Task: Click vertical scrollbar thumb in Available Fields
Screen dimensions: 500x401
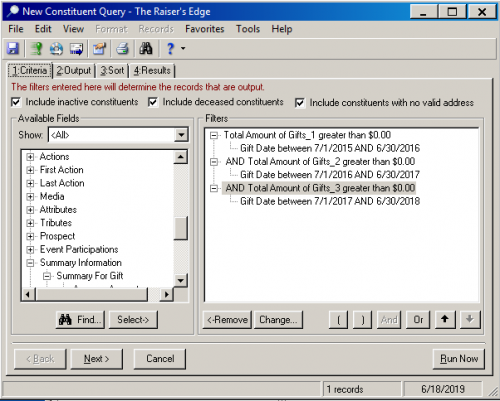Action: click(x=181, y=228)
